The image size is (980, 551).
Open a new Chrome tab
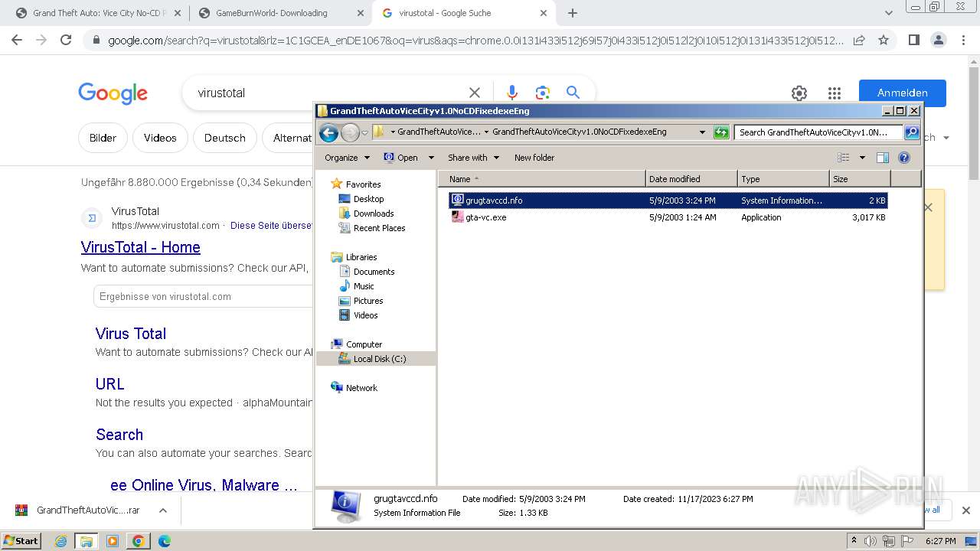pos(573,13)
